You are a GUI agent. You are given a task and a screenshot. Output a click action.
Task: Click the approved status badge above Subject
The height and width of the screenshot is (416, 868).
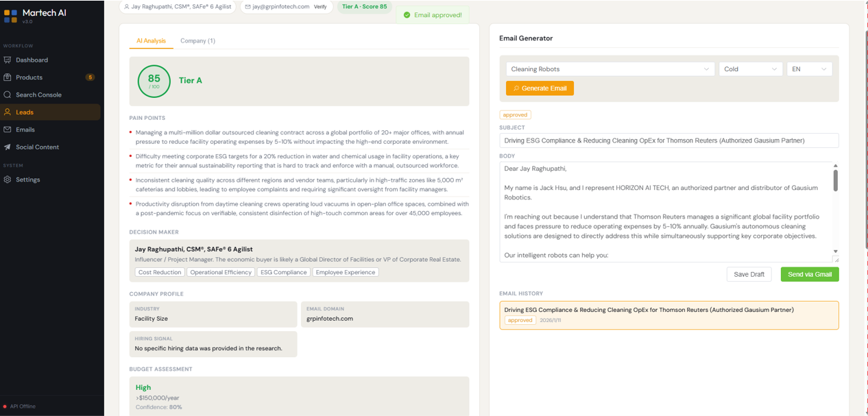point(515,115)
